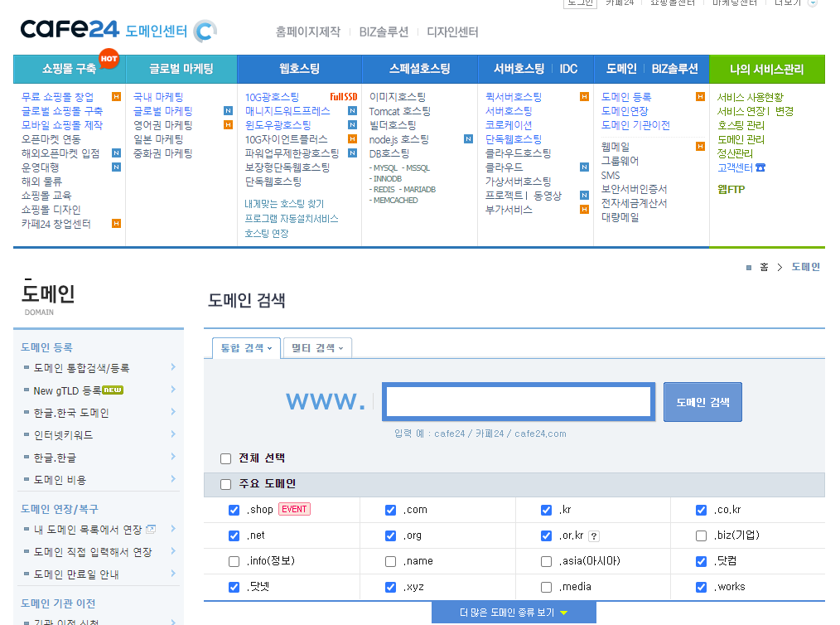The image size is (840, 625).
Task: Click the 도메인 검색 button
Action: point(702,402)
